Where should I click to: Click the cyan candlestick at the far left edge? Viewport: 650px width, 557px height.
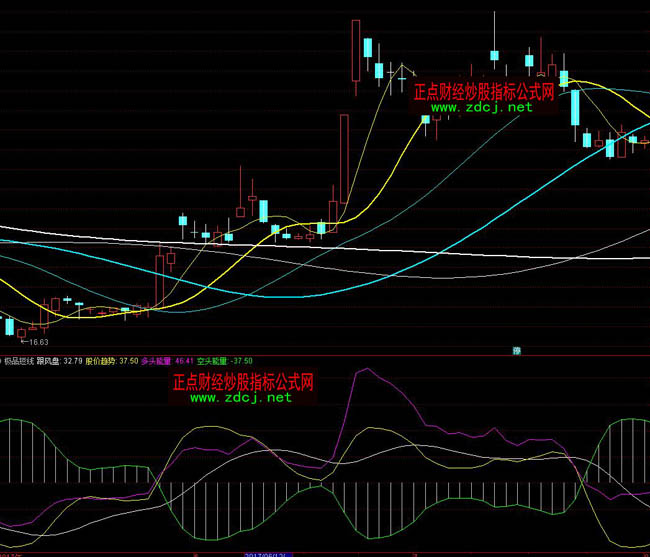point(9,327)
